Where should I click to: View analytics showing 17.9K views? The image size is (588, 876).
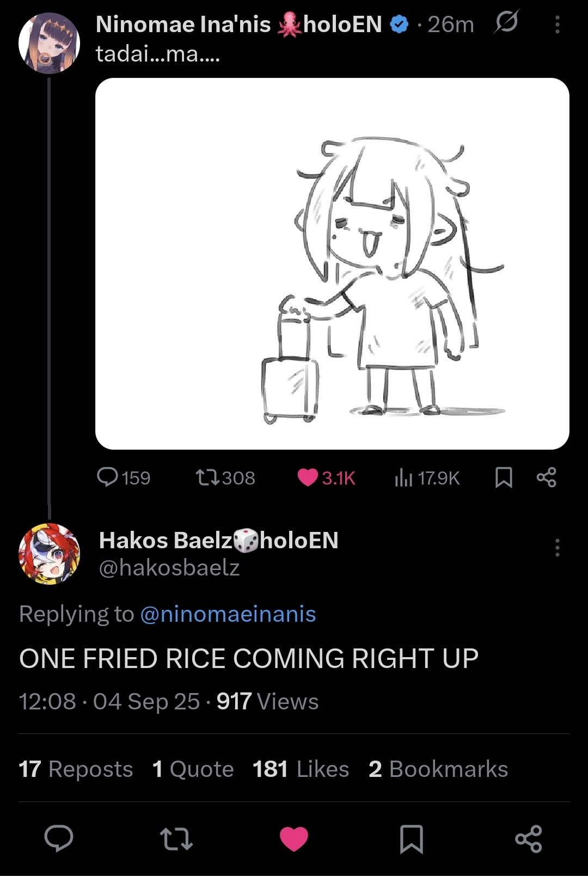click(427, 478)
